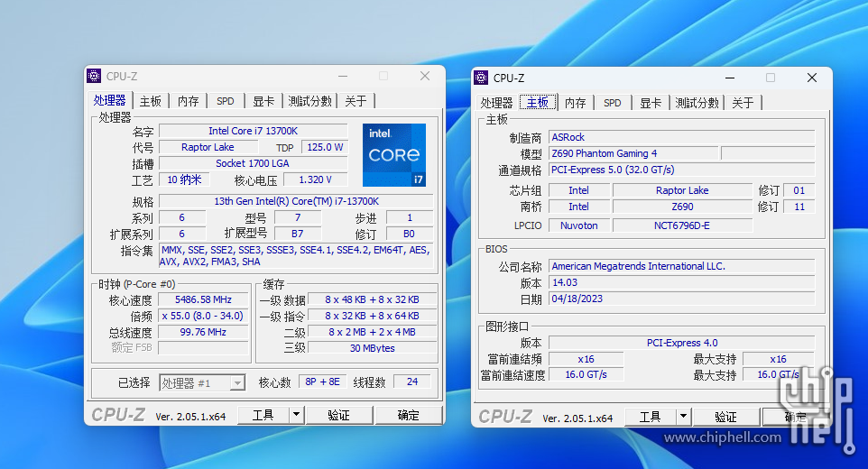Switch to 内存 tab in left window
The width and height of the screenshot is (868, 469).
point(188,101)
